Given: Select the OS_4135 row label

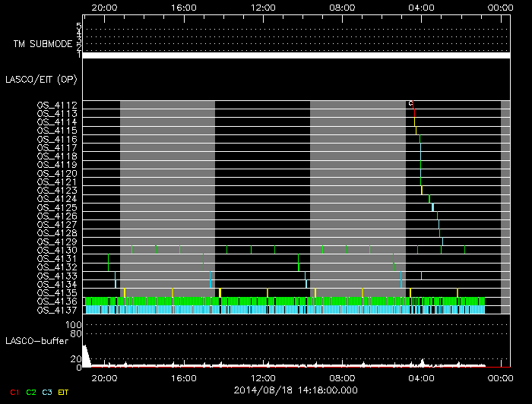Looking at the screenshot, I should (57, 292).
